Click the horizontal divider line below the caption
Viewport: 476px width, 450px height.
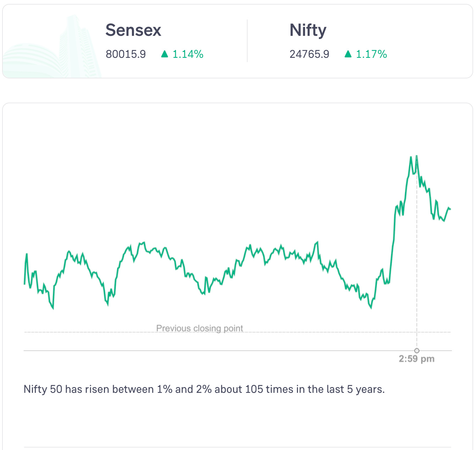coord(238,447)
